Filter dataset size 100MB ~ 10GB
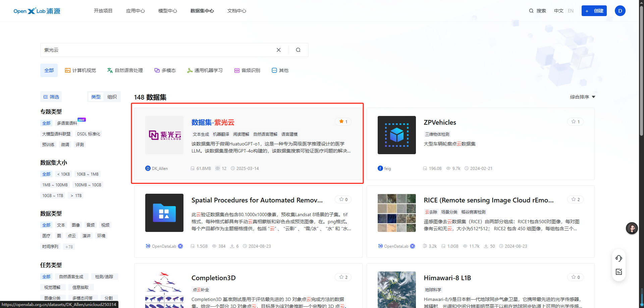644x308 pixels. pos(88,185)
